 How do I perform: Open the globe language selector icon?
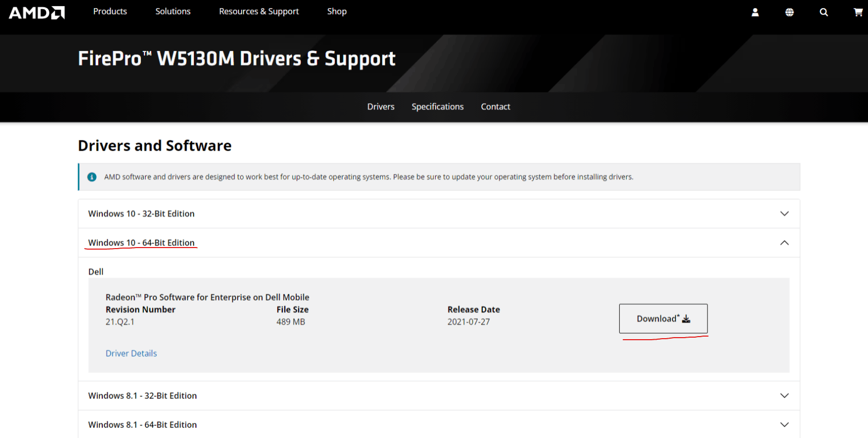(x=789, y=12)
